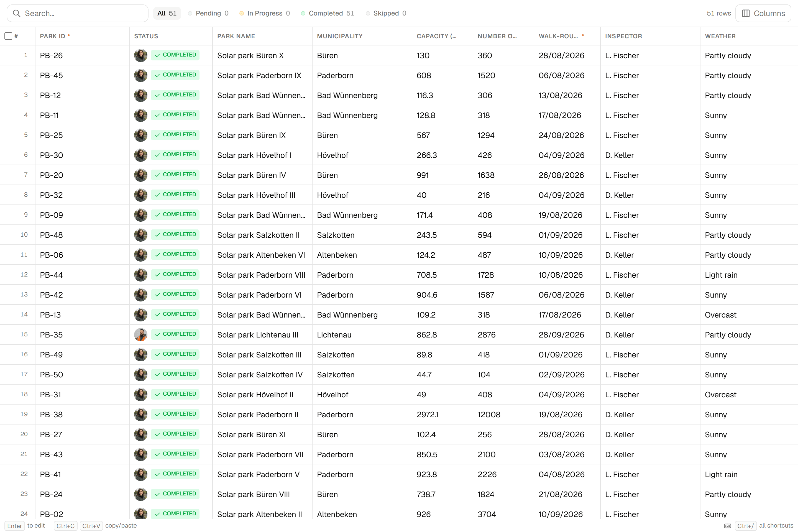Filter by Completed 51 tab
798x532 pixels.
[328, 13]
